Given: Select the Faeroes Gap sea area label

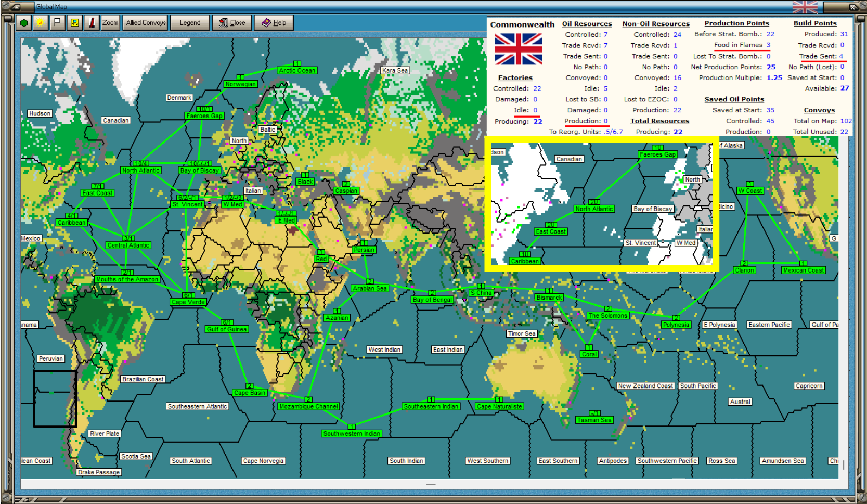Looking at the screenshot, I should click(x=204, y=116).
